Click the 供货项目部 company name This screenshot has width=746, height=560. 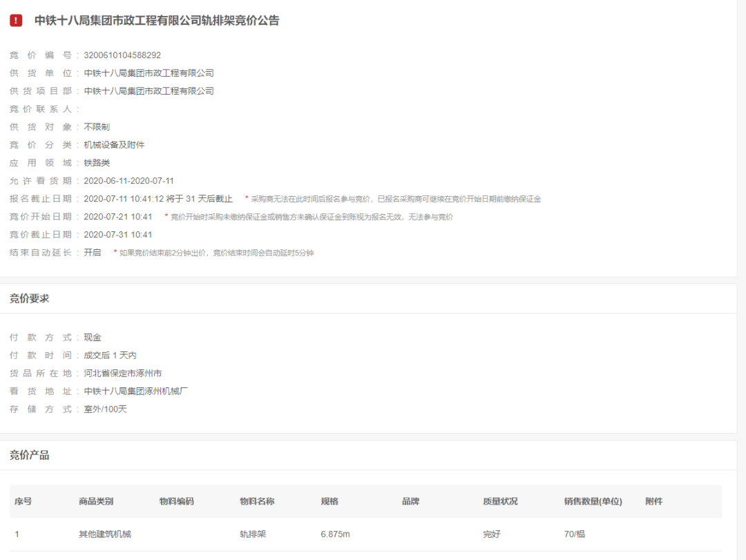149,90
